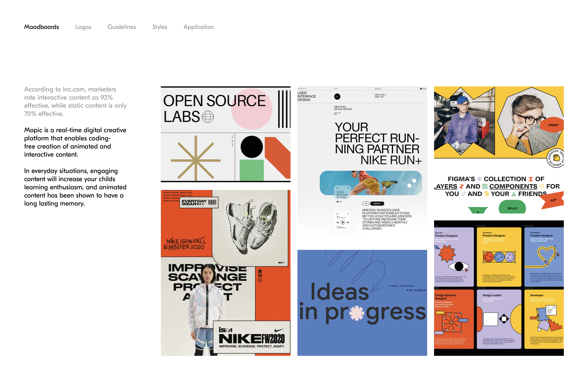588x380 pixels.
Task: Click the 'NIKE ISPA FALL & WINTER 2020' text
Action: [x=185, y=244]
